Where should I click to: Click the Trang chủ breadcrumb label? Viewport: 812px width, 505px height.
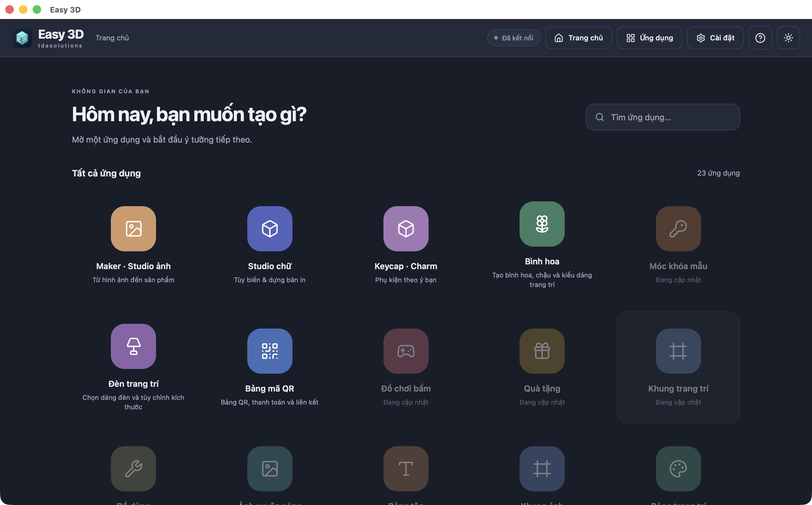click(x=112, y=38)
